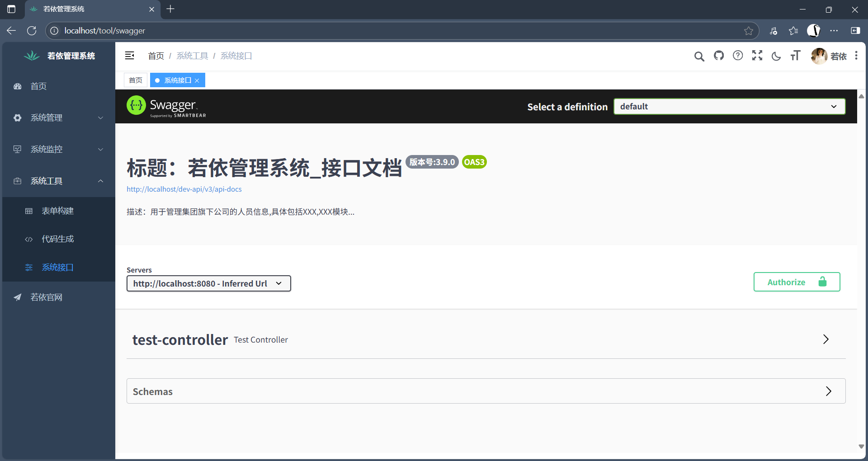Click the monitor icon beside 系统监控
Image resolution: width=868 pixels, height=461 pixels.
18,150
